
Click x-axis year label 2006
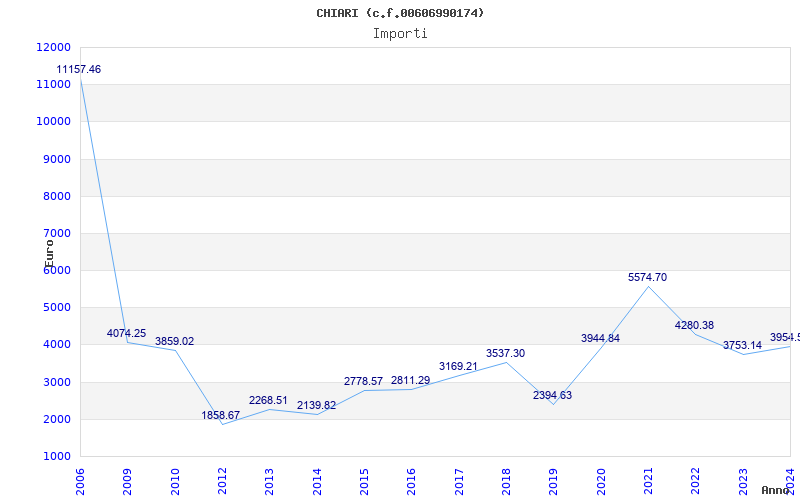pyautogui.click(x=80, y=482)
